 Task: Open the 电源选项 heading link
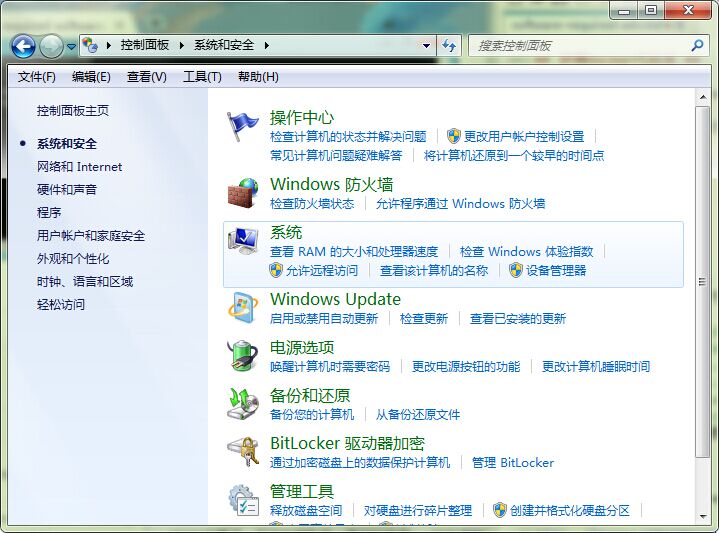[302, 347]
